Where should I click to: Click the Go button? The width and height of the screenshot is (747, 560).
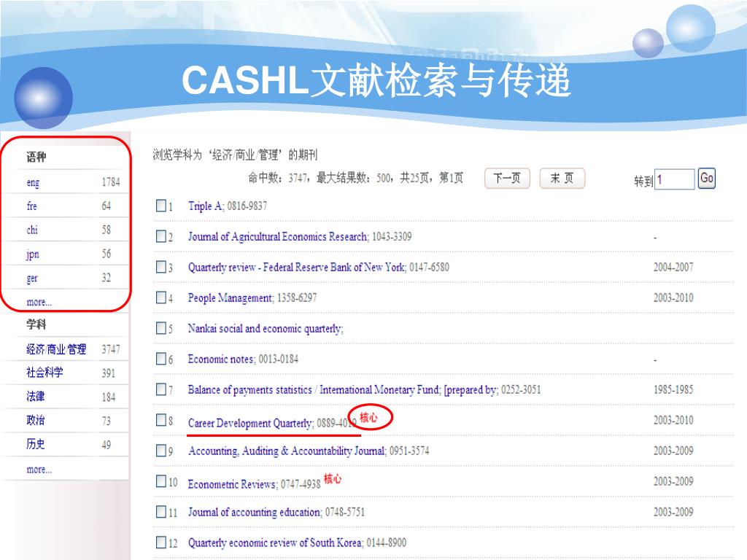point(706,179)
